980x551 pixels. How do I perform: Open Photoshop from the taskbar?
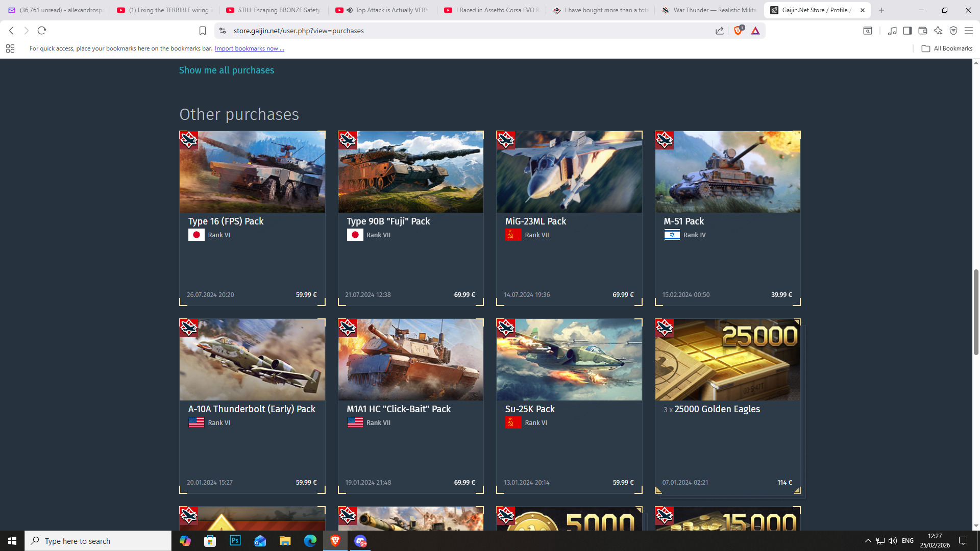[x=235, y=541]
